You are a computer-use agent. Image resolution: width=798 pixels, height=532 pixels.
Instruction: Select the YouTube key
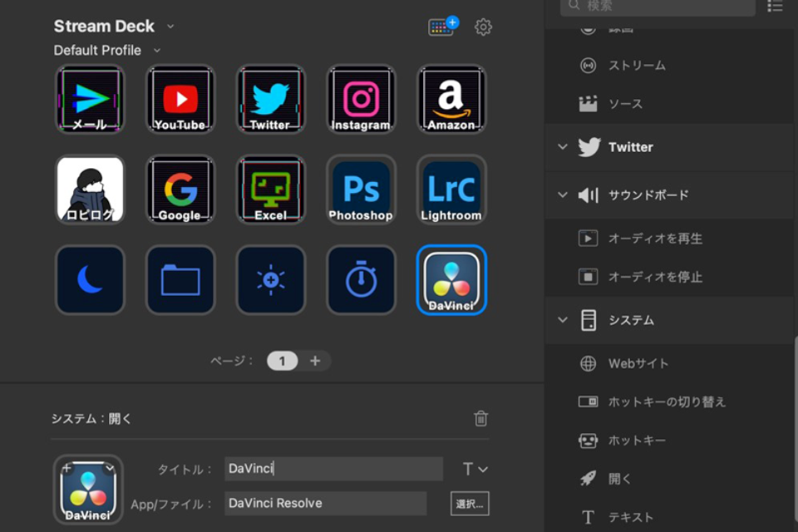coord(180,99)
